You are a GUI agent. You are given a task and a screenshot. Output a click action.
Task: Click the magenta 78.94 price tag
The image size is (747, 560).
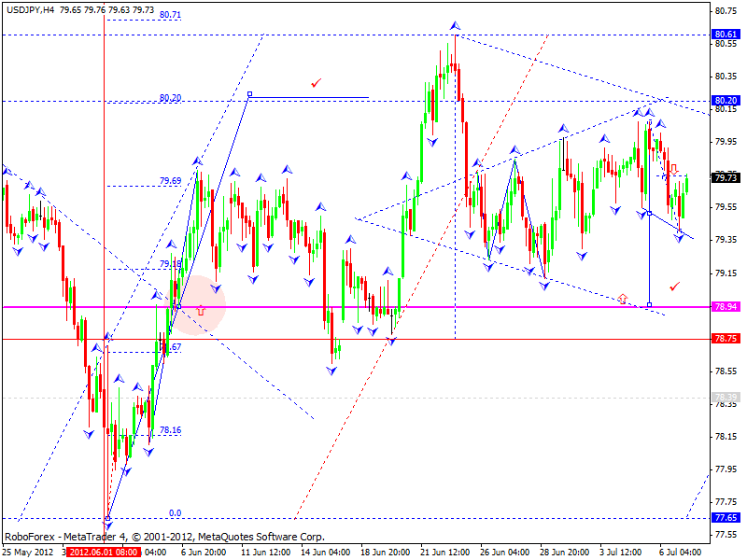click(x=726, y=307)
